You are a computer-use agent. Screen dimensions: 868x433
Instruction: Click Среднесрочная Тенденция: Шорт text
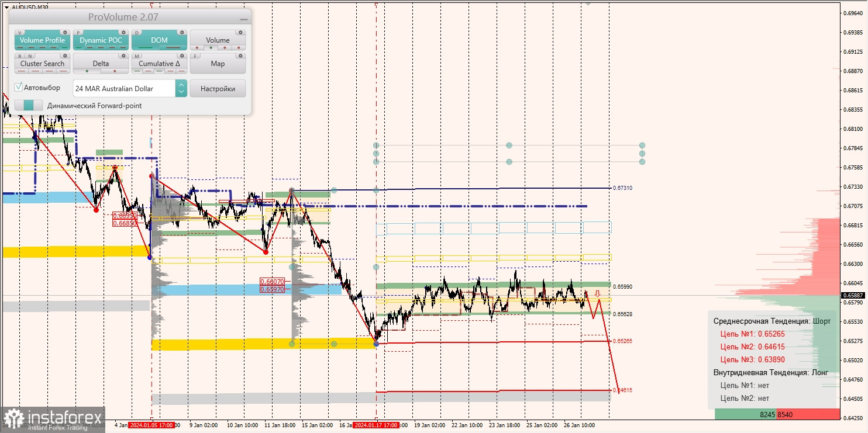[x=771, y=321]
